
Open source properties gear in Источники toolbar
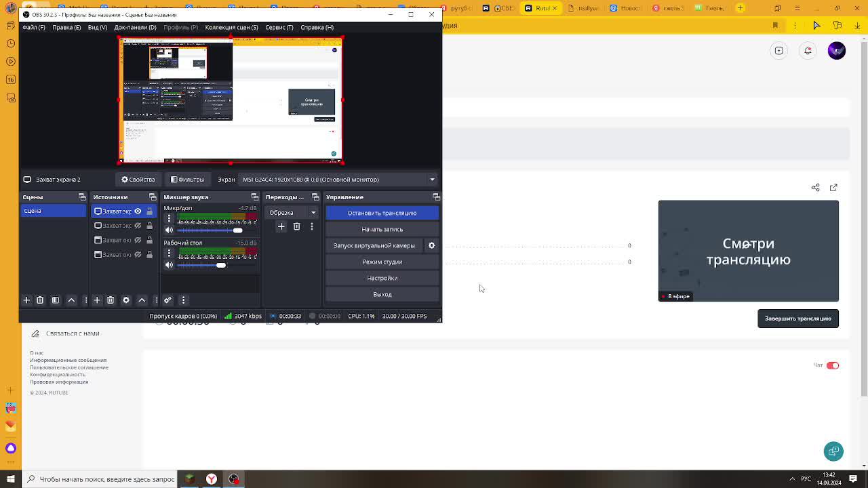click(x=126, y=300)
